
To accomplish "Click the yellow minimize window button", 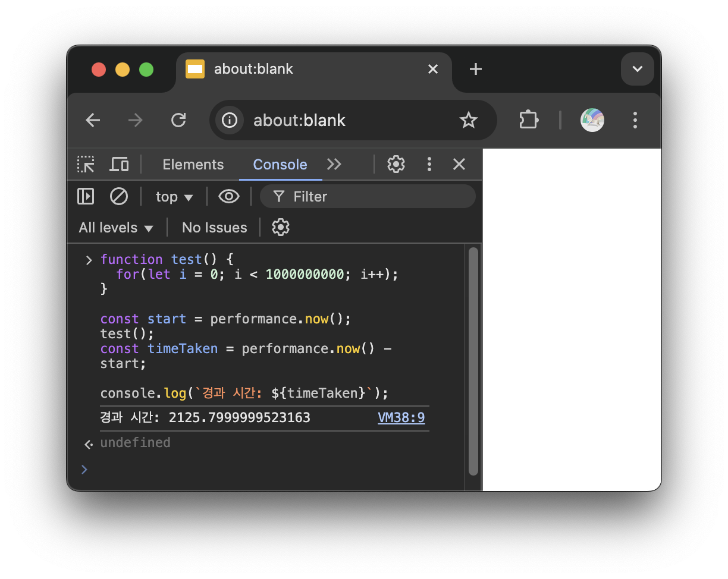I will coord(123,70).
